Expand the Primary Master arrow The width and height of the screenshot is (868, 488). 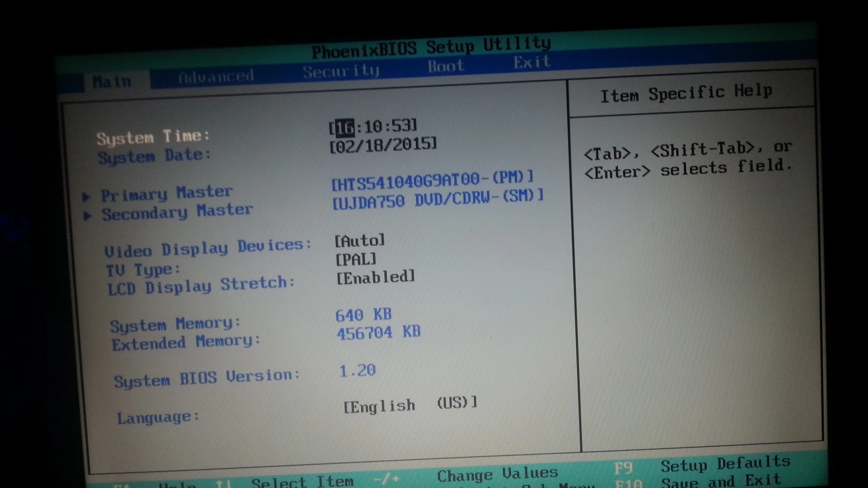coord(87,197)
